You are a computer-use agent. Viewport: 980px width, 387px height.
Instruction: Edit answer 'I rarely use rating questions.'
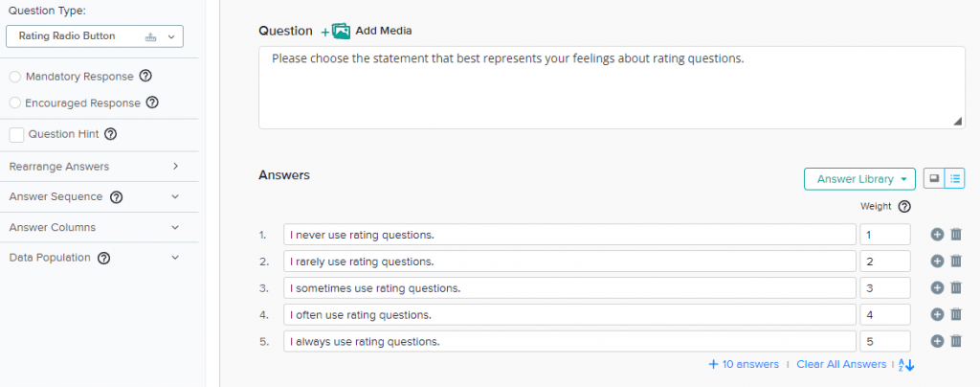coord(569,262)
